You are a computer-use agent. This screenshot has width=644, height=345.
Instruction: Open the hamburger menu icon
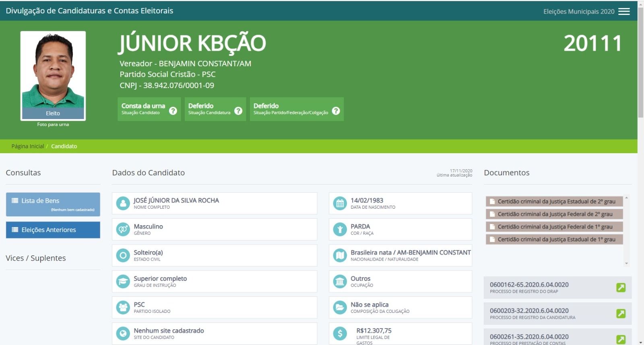(624, 11)
